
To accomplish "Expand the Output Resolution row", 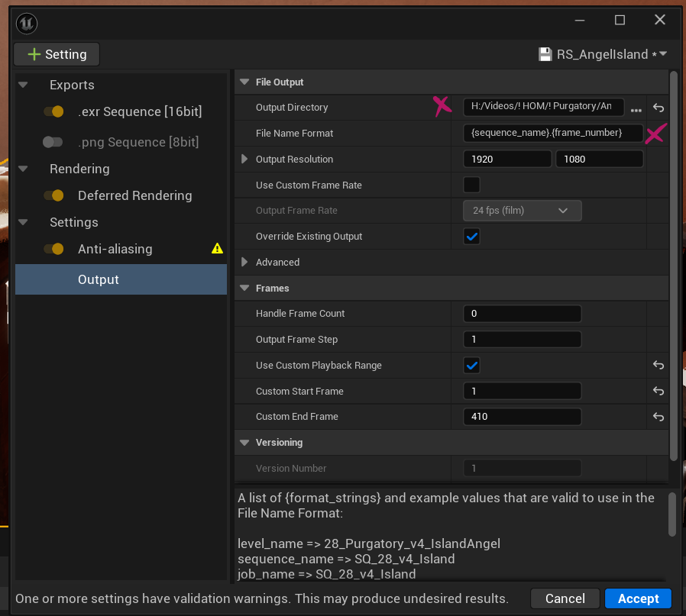I will pyautogui.click(x=244, y=159).
